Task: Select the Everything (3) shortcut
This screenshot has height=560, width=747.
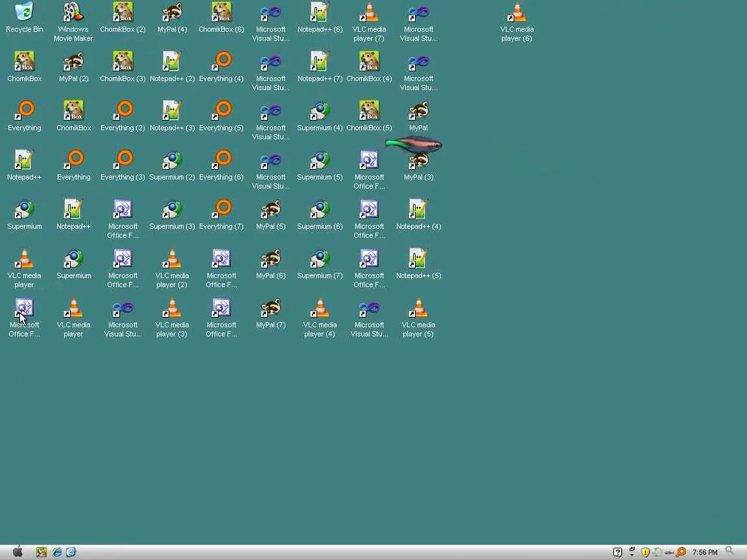Action: pyautogui.click(x=123, y=166)
